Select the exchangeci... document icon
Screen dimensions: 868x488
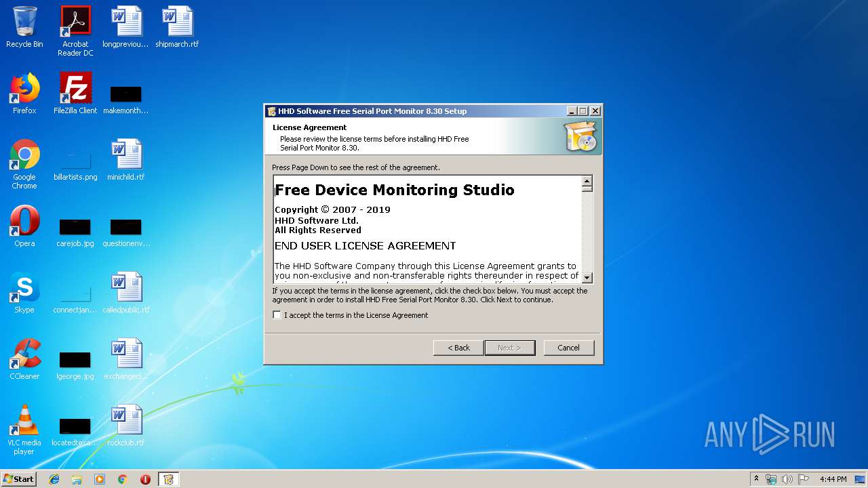pyautogui.click(x=125, y=359)
